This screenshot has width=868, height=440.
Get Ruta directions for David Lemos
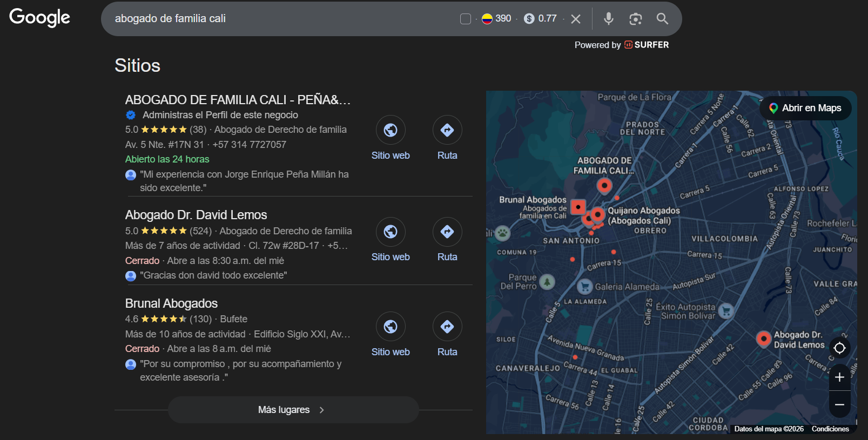coord(447,232)
